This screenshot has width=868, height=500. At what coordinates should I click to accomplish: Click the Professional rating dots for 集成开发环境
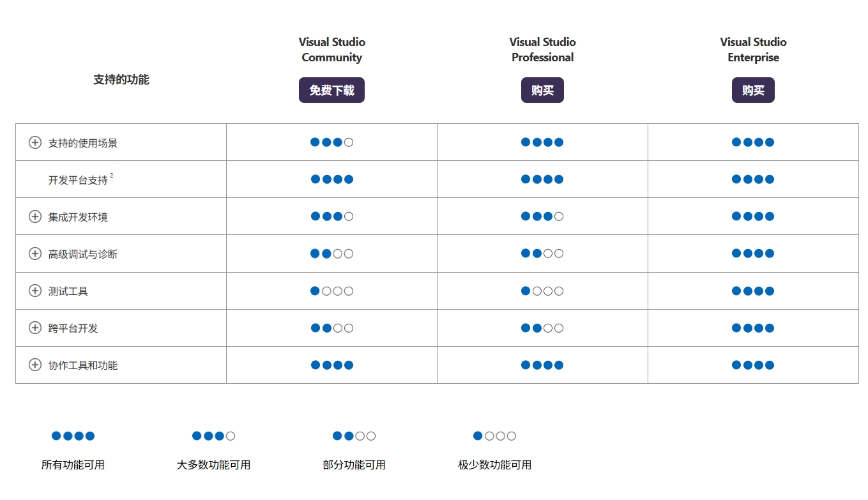542,216
